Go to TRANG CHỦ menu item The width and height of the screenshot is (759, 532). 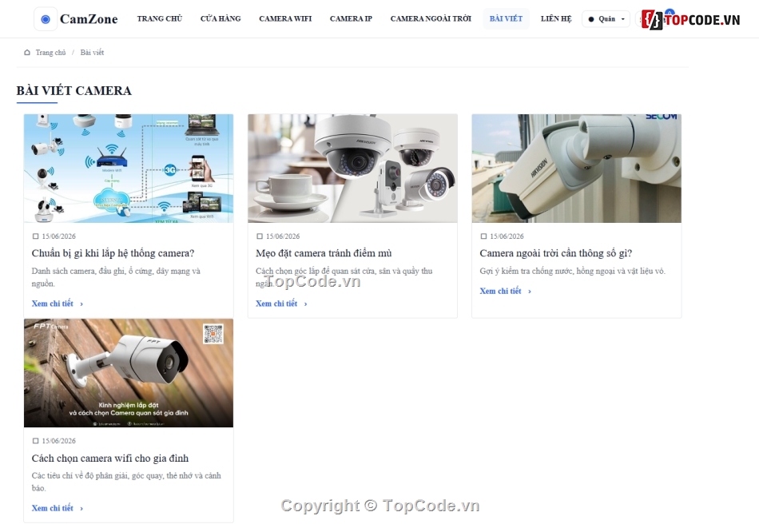coord(159,19)
